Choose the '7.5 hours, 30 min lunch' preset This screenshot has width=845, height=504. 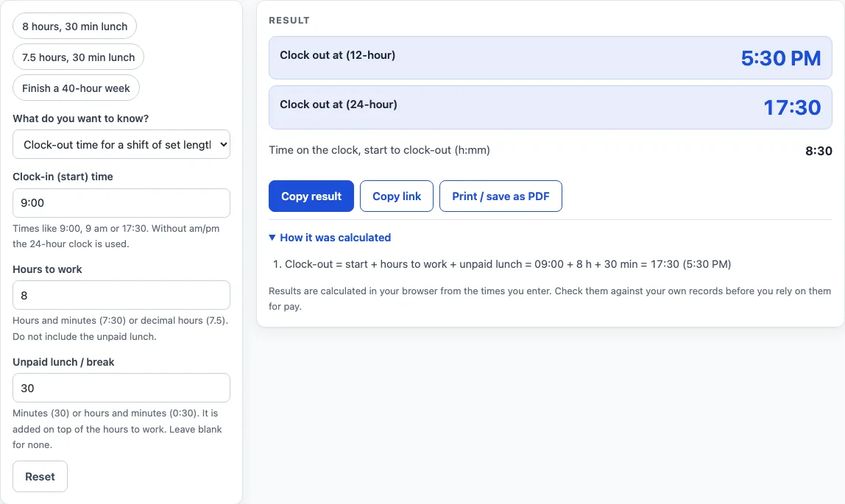tap(78, 57)
